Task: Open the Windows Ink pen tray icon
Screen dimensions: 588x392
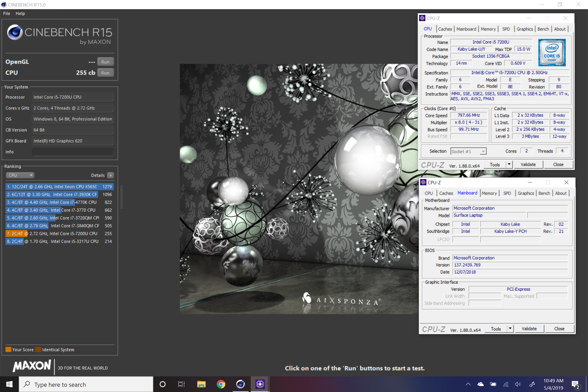Action: pos(532,384)
